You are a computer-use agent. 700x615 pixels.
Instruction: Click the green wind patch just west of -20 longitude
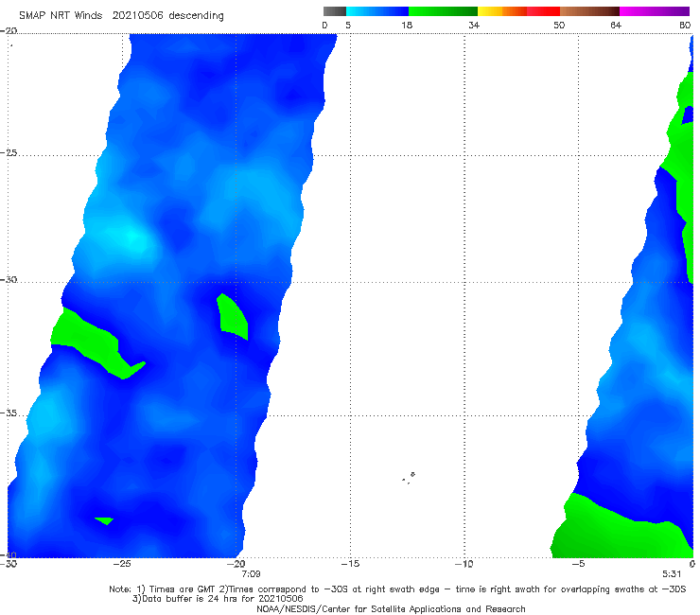(x=232, y=318)
